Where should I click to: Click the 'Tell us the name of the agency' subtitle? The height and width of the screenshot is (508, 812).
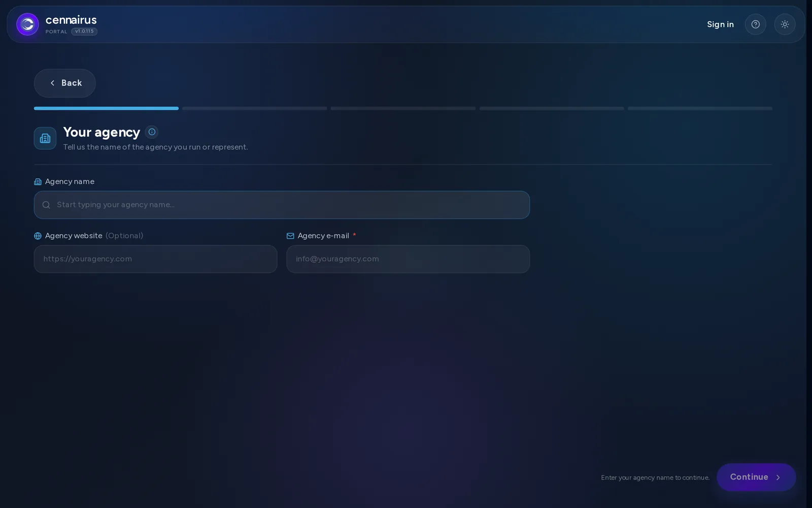155,147
